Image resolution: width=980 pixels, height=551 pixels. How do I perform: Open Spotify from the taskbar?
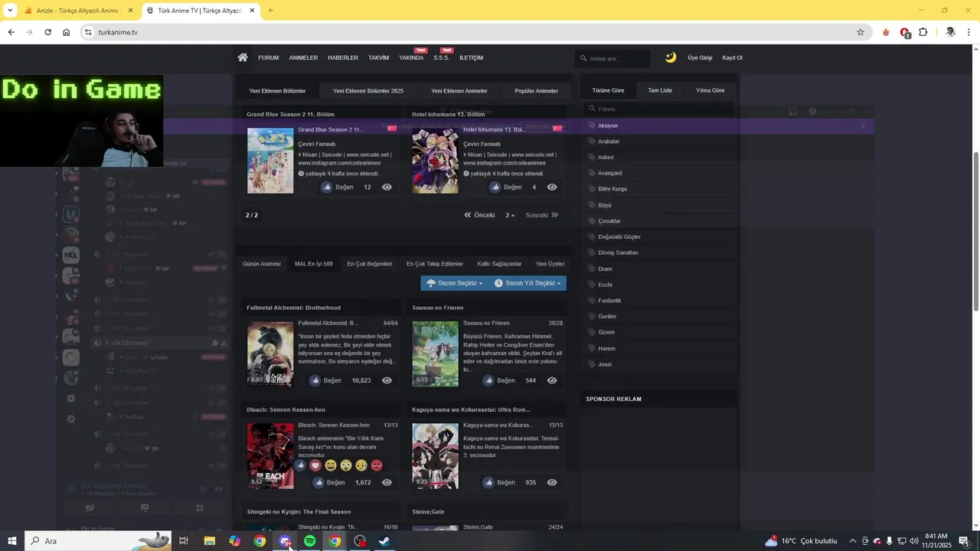coord(309,541)
